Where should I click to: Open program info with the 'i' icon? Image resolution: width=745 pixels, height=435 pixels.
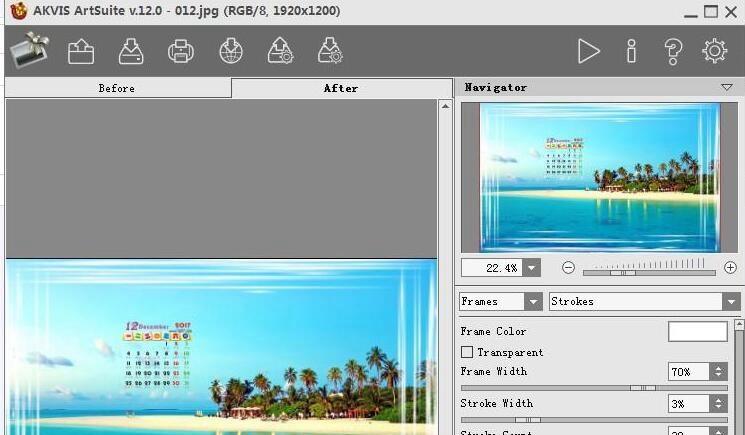click(x=631, y=51)
